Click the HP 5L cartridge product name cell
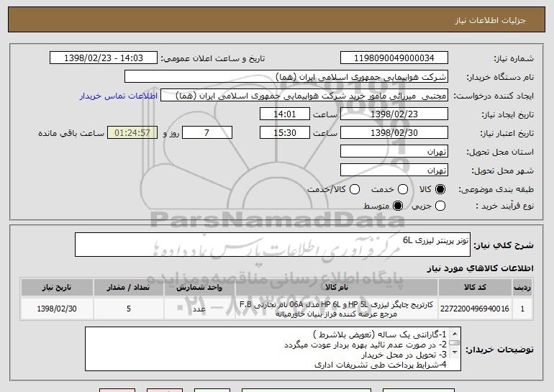Image resolution: width=554 pixels, height=392 pixels. 337,309
